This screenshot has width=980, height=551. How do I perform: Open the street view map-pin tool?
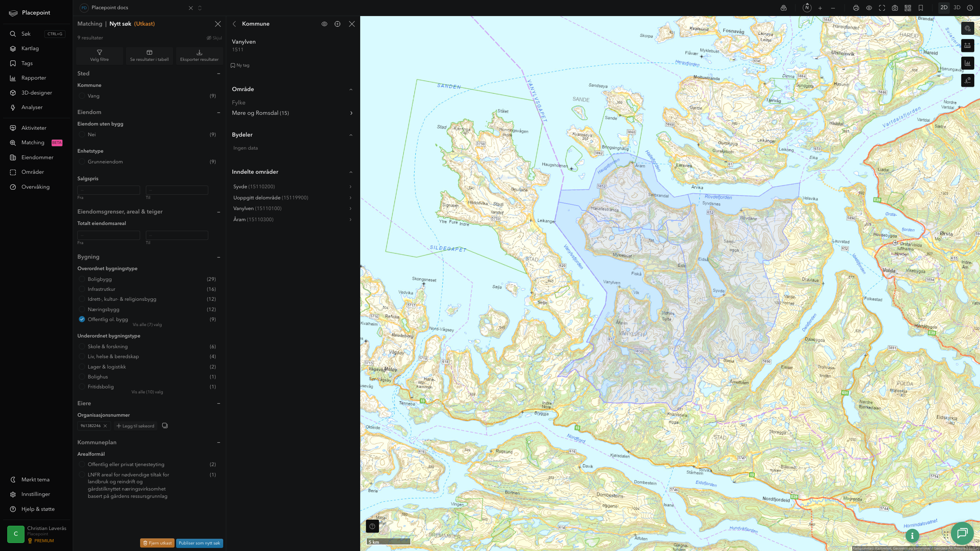pyautogui.click(x=784, y=8)
